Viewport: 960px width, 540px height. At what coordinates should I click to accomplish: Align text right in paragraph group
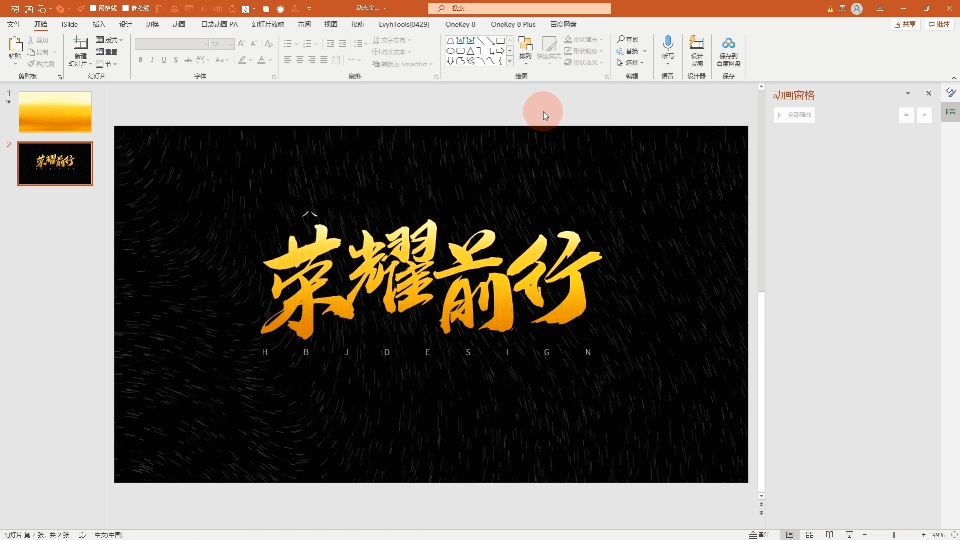312,60
